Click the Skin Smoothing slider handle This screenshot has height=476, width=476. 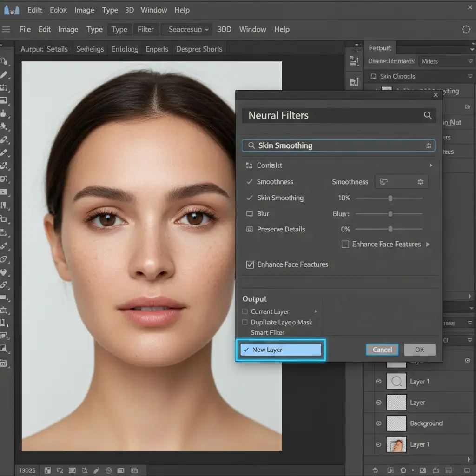pyautogui.click(x=390, y=198)
